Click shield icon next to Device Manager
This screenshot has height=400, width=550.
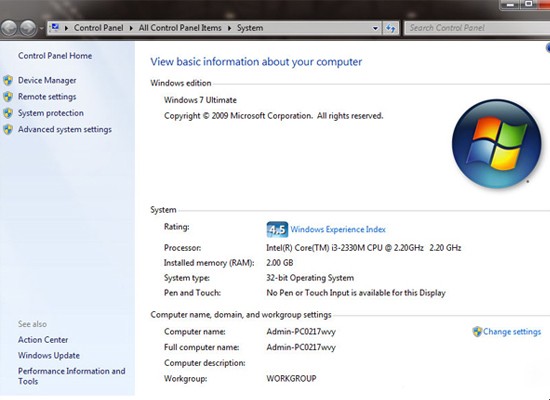8,80
